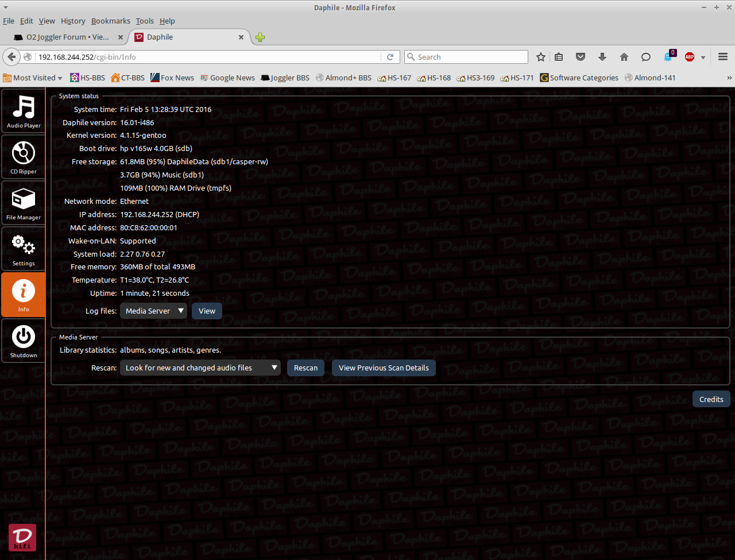Open the History menu
The width and height of the screenshot is (735, 560).
pyautogui.click(x=73, y=21)
